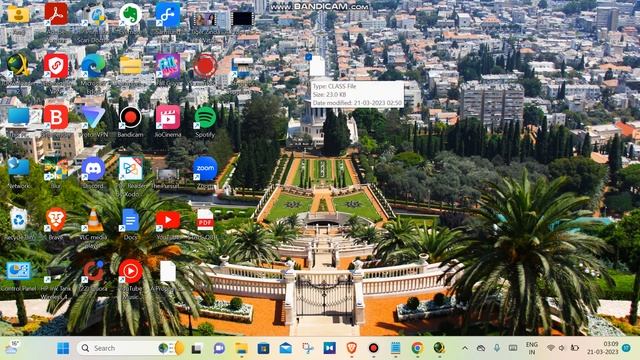Screen dimensions: 640x360
Task: Open the Fall Guys desktop shortcut
Action: pos(168,66)
